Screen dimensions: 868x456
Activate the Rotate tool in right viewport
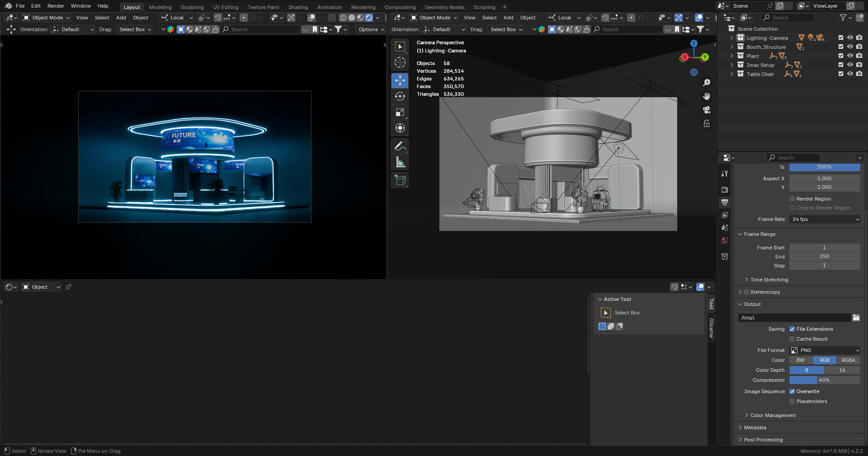(x=400, y=96)
